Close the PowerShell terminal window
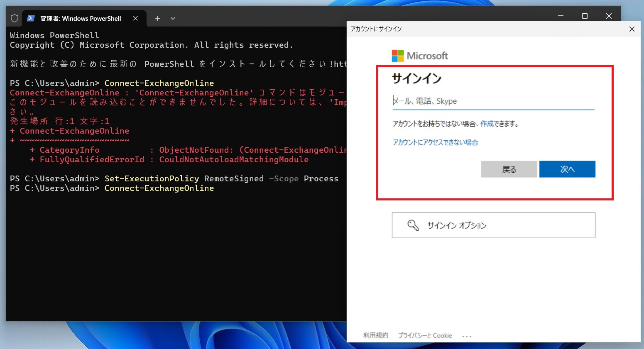This screenshot has width=644, height=349. [x=609, y=16]
